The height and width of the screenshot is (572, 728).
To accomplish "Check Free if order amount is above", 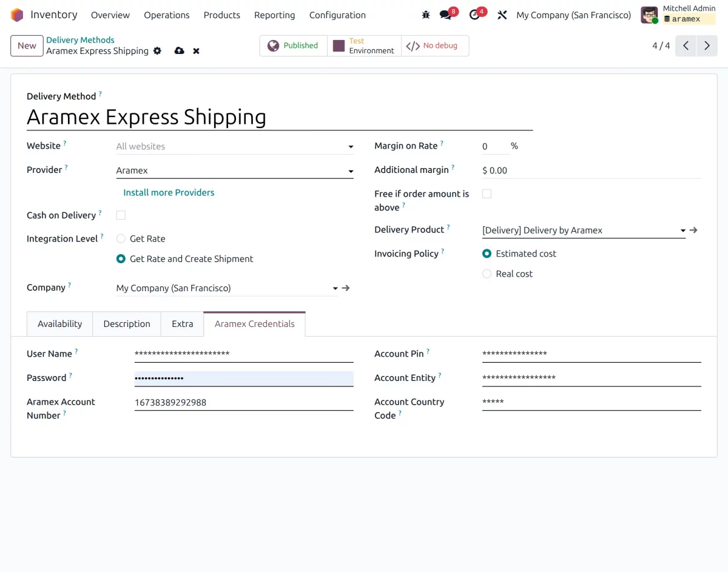I will (x=487, y=194).
